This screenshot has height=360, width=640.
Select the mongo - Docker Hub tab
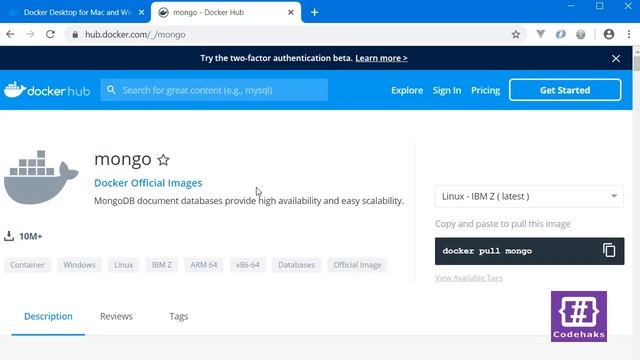tap(225, 12)
